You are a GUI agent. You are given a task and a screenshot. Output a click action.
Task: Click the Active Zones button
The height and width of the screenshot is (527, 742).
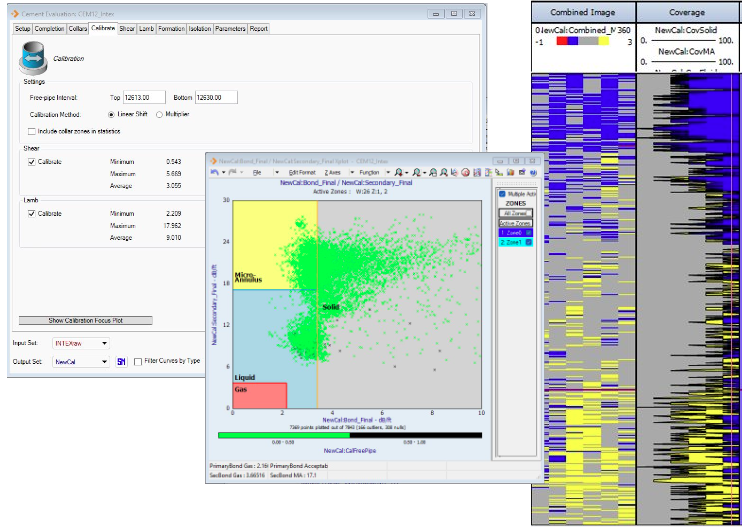point(518,222)
